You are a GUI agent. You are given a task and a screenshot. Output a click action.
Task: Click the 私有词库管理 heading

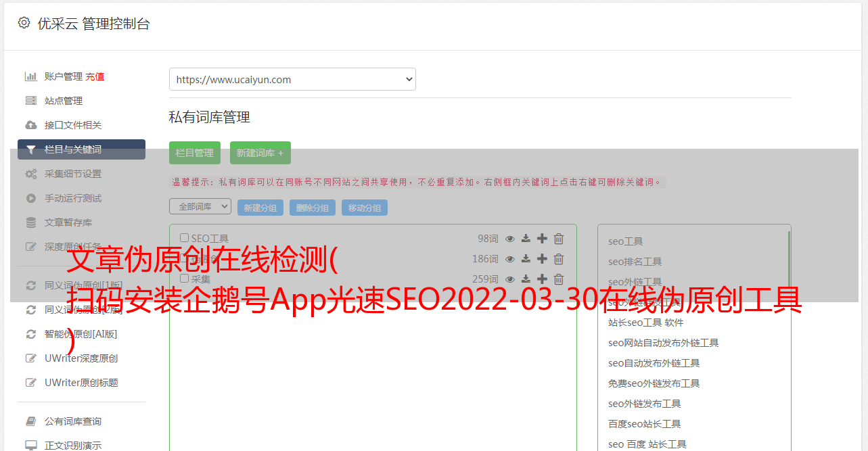(x=210, y=117)
